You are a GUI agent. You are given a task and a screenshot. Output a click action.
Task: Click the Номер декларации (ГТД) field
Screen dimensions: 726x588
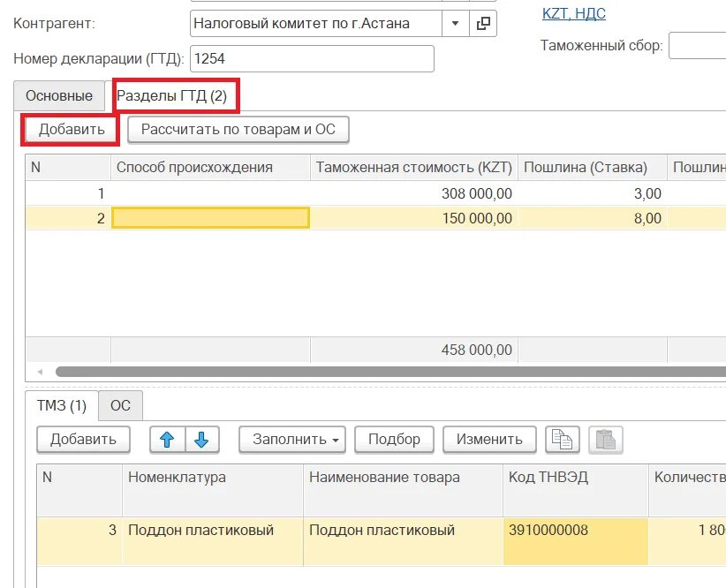tap(312, 59)
